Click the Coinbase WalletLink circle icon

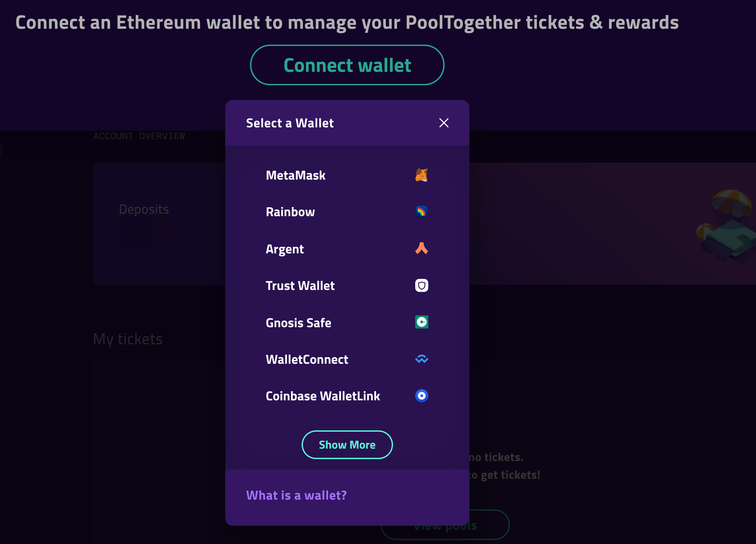point(421,396)
